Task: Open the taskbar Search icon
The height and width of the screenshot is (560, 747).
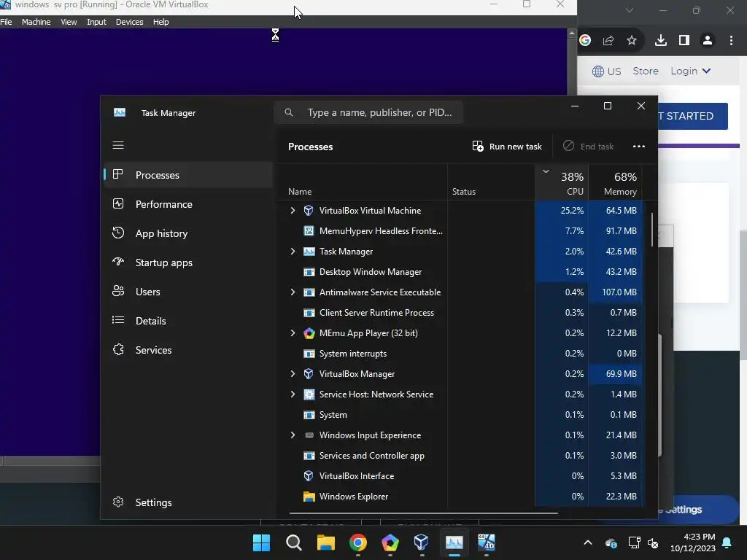Action: click(294, 542)
